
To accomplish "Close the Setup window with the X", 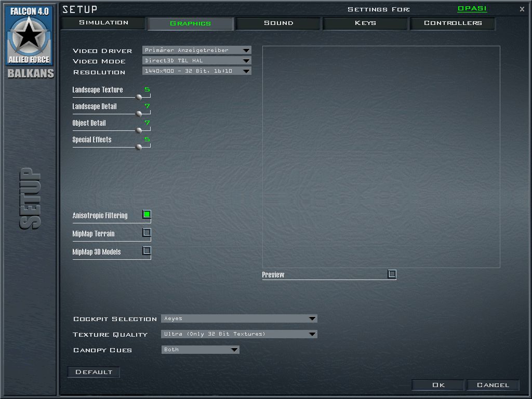I will [522, 9].
